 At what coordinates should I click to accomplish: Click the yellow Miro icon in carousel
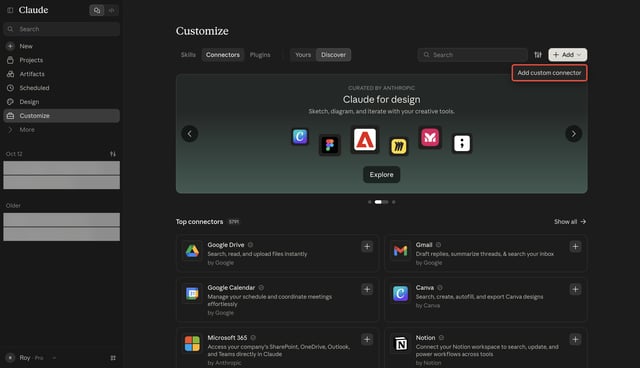click(x=399, y=146)
